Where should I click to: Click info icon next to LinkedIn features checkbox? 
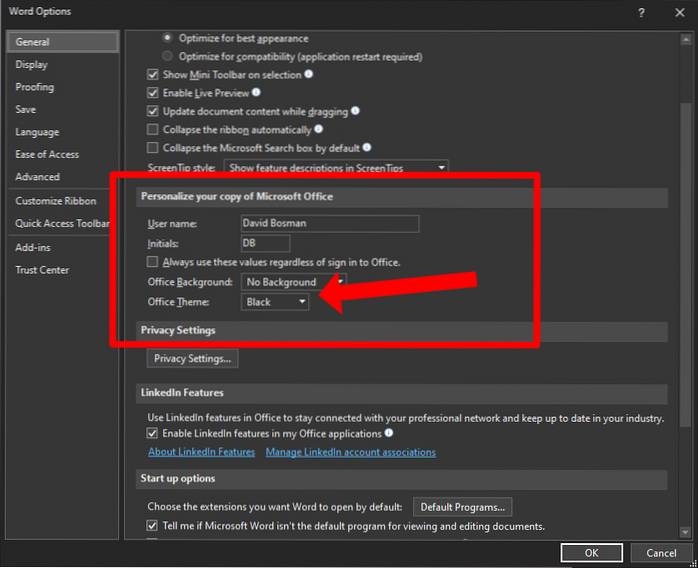(389, 434)
